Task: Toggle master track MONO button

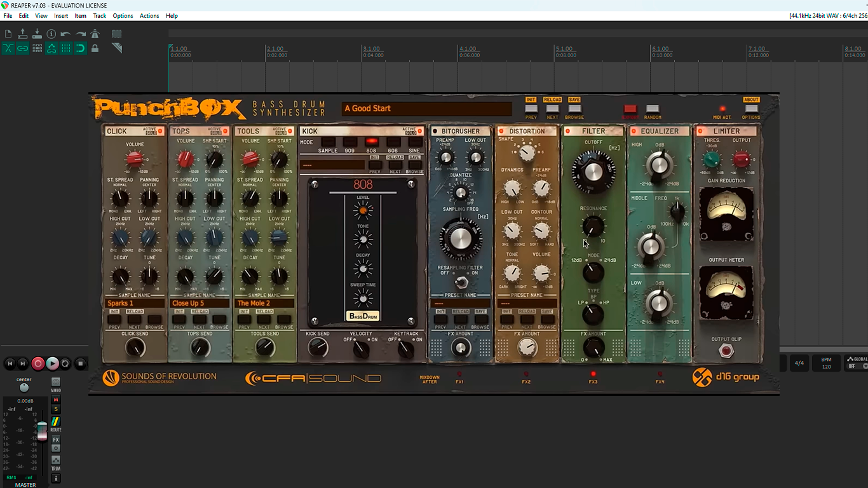Action: click(x=56, y=383)
